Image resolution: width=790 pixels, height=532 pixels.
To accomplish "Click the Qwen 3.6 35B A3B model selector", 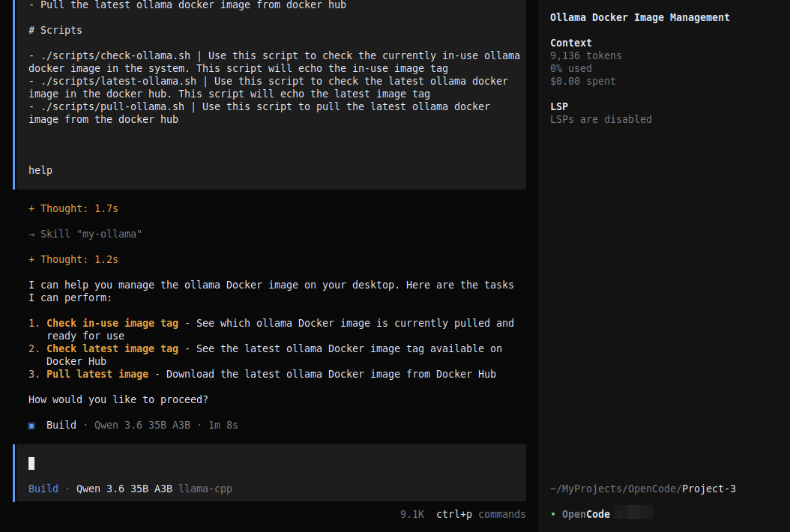I will point(124,489).
